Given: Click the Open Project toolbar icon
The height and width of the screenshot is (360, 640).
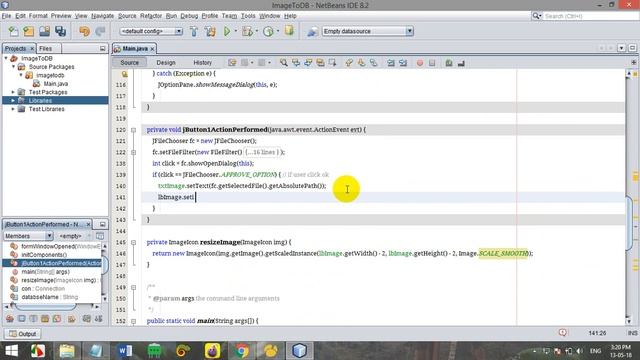Looking at the screenshot, I should (x=44, y=31).
